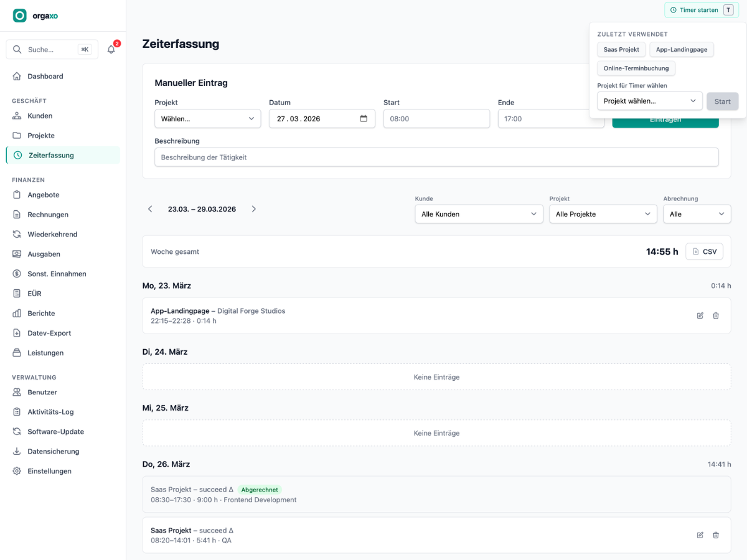Open the Projekt Wählen dropdown
The height and width of the screenshot is (560, 747).
coord(208,118)
